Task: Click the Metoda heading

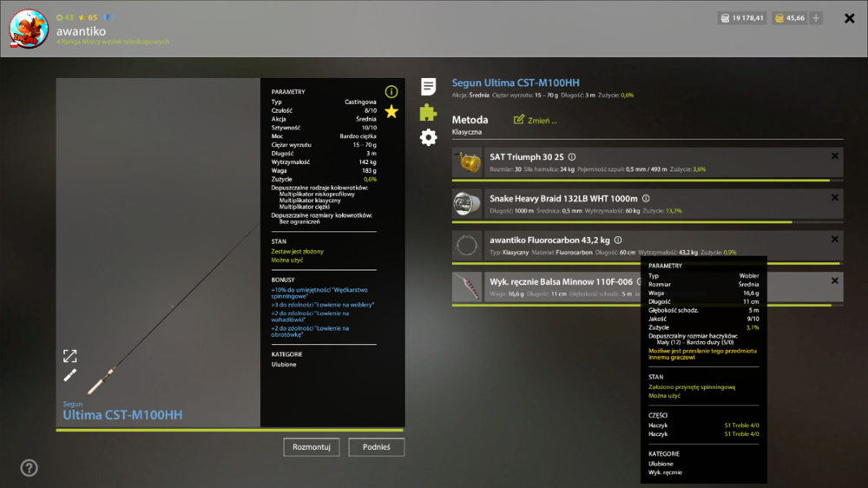Action: (470, 120)
